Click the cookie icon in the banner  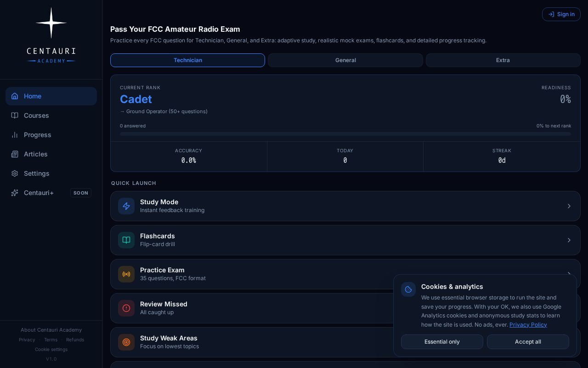tap(408, 289)
